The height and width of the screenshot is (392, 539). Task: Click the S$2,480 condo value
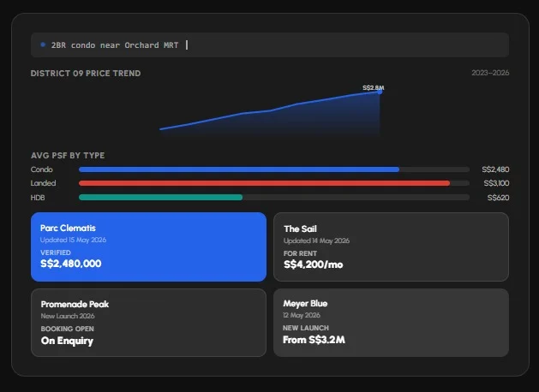[x=495, y=169]
